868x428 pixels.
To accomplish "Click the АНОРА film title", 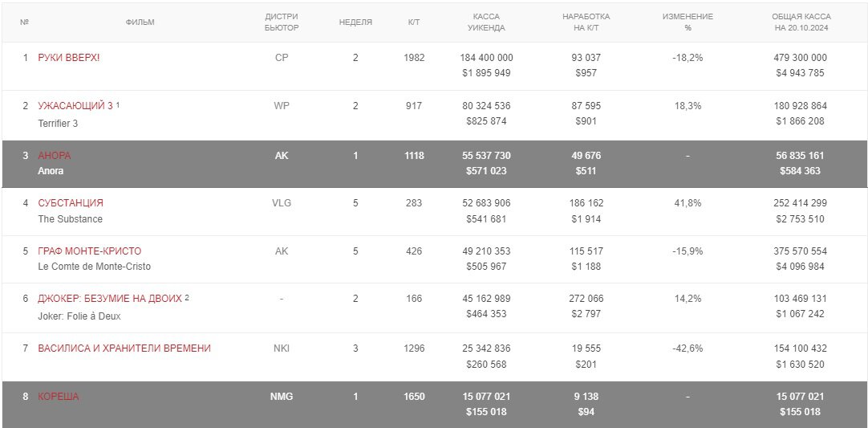I will click(55, 156).
